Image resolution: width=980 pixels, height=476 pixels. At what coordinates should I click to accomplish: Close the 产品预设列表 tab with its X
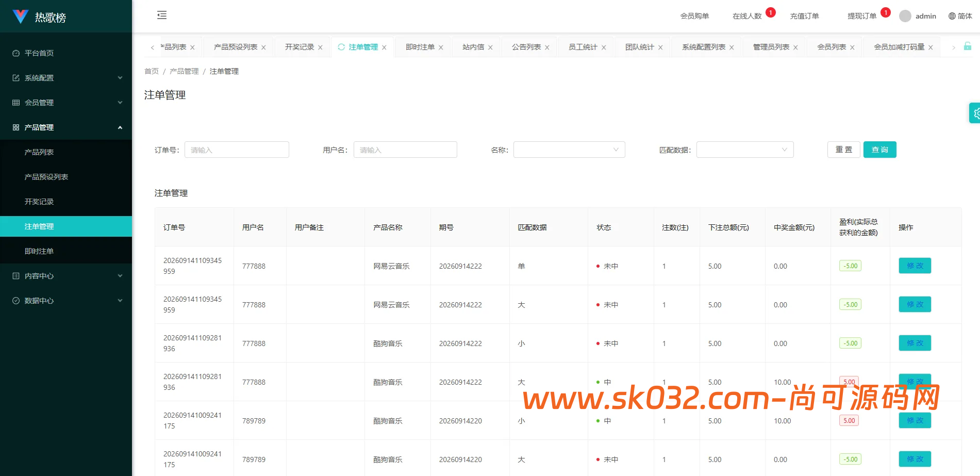coord(263,47)
